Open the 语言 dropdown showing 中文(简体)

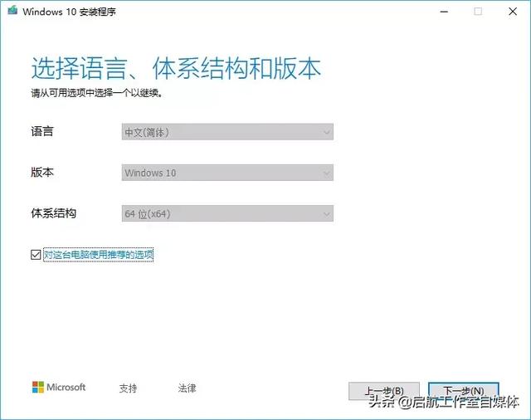tap(227, 132)
